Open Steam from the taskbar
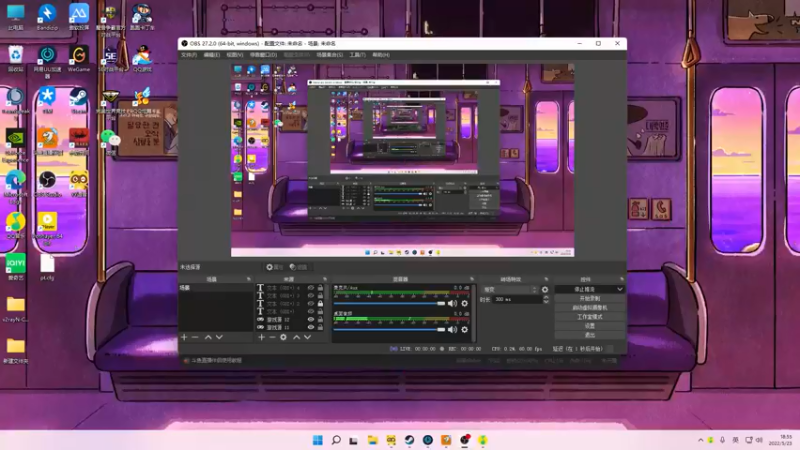Viewport: 800px width, 450px height. tap(409, 440)
